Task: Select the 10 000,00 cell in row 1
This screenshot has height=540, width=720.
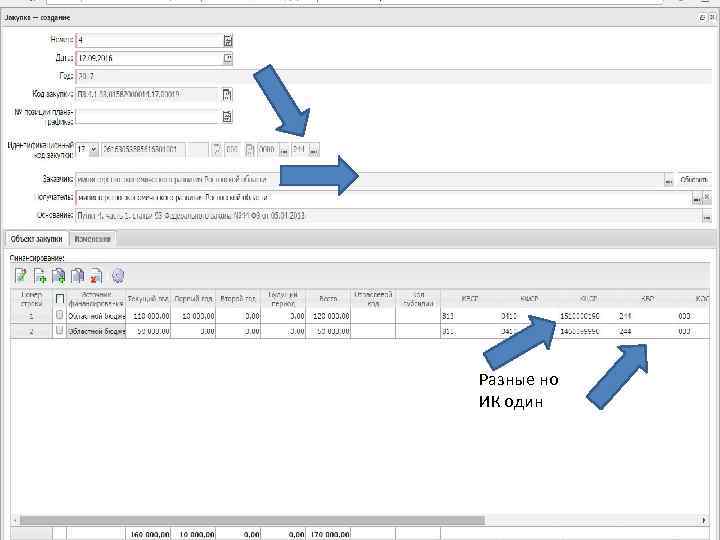Action: click(193, 316)
